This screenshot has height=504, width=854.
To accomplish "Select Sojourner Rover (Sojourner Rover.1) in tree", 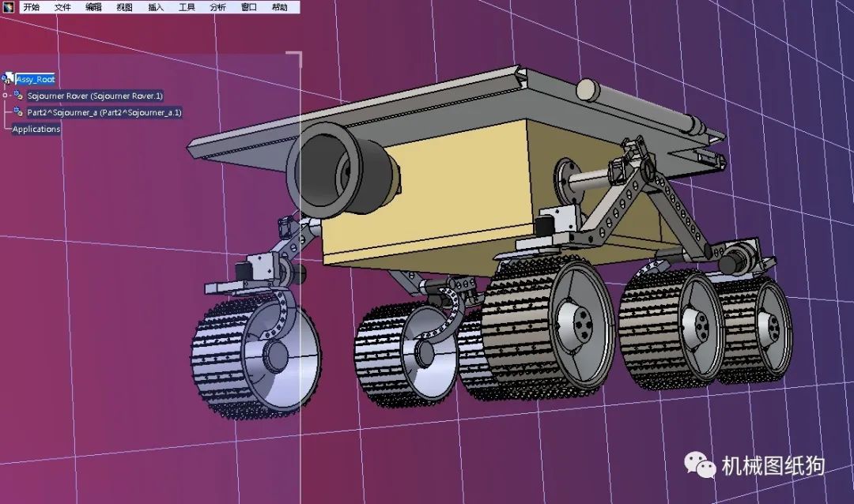I will tap(95, 96).
